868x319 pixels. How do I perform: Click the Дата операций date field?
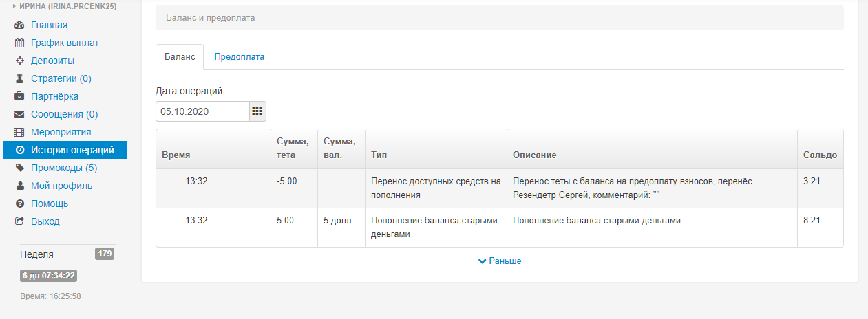point(202,111)
